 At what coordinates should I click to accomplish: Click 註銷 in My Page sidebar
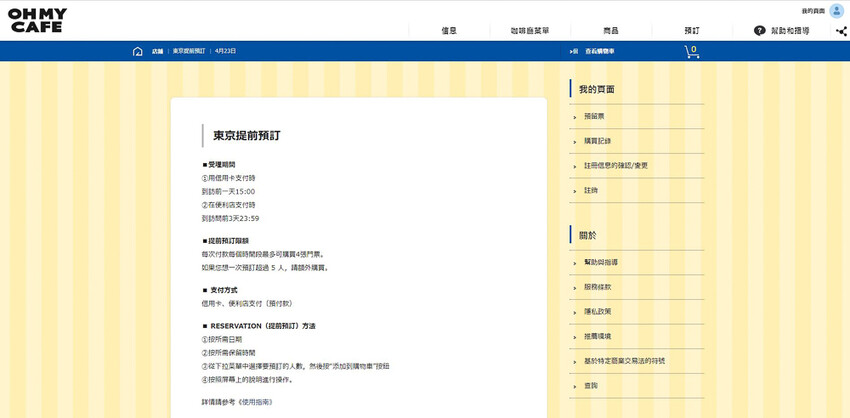(591, 190)
